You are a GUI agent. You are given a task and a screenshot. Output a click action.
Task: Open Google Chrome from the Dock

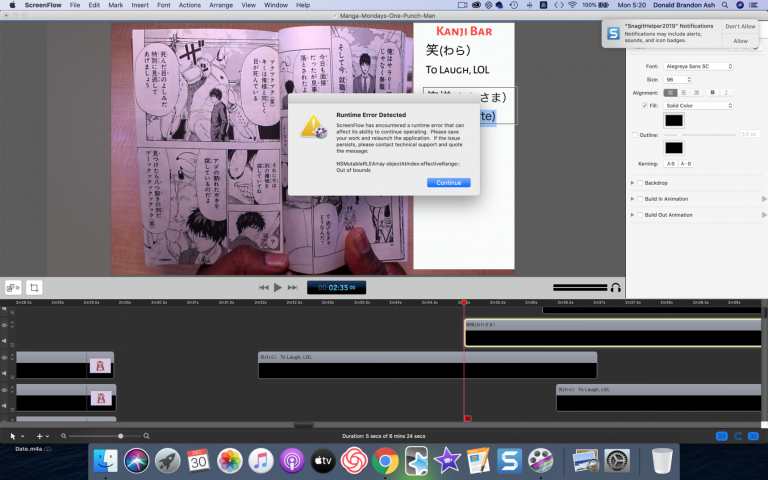(x=385, y=460)
